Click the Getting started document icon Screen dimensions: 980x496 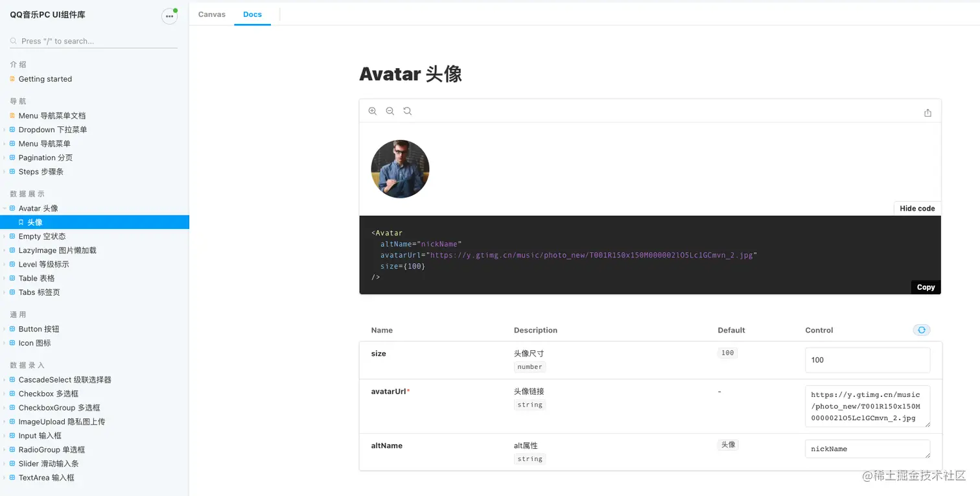(12, 79)
